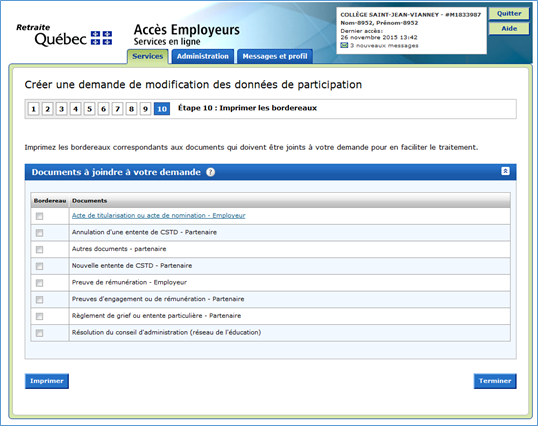The width and height of the screenshot is (538, 426).
Task: Select step 9 in wizard
Action: [x=145, y=109]
